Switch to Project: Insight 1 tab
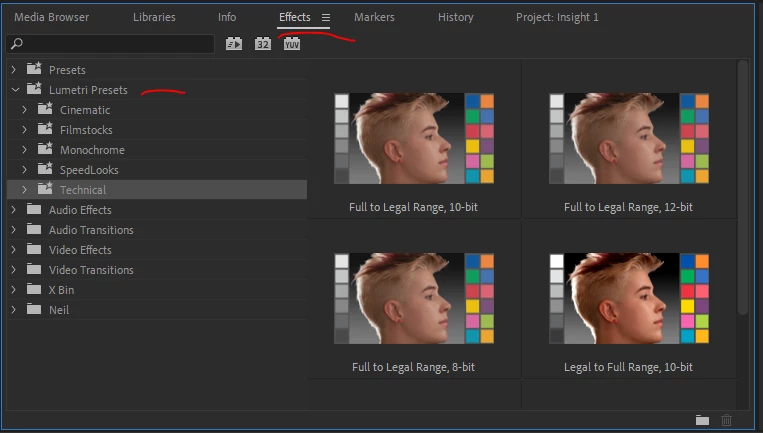 [x=557, y=18]
